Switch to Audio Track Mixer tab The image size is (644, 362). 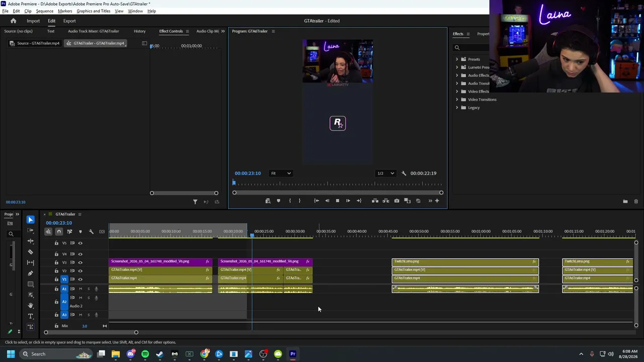pyautogui.click(x=94, y=31)
